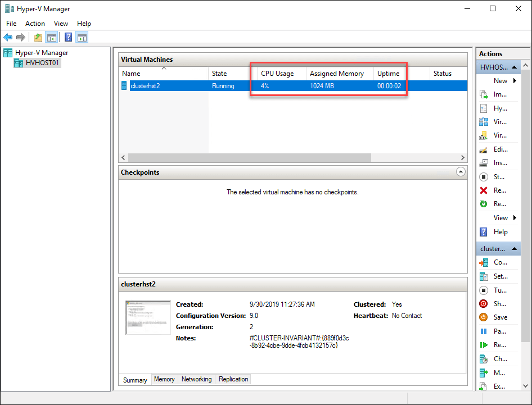Collapse the HVHOS... actions group
532x405 pixels.
click(x=514, y=67)
